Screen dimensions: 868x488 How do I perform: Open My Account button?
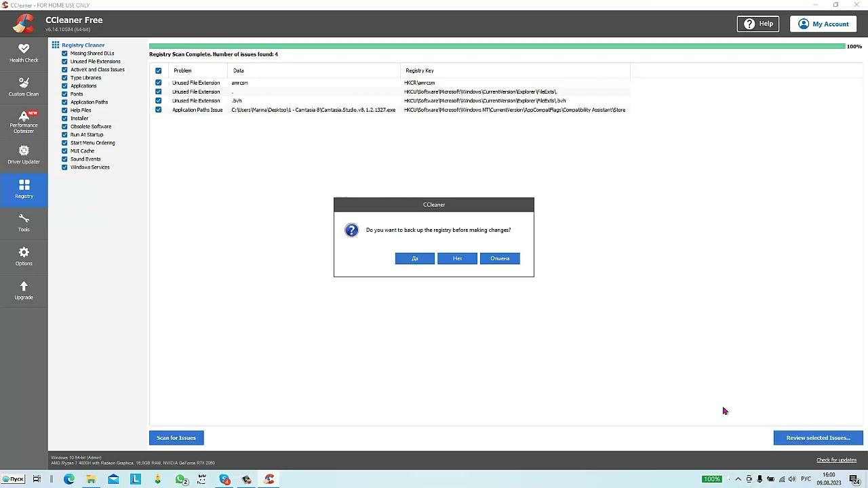[823, 24]
